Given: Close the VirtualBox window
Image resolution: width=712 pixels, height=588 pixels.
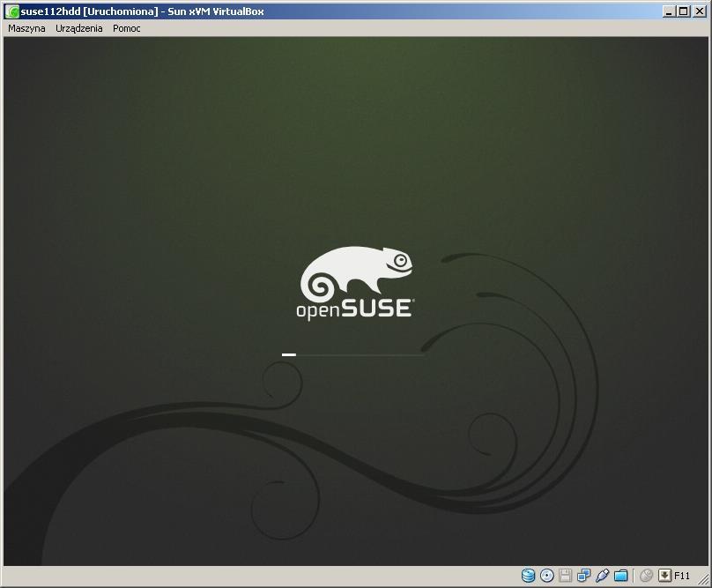Looking at the screenshot, I should pyautogui.click(x=700, y=11).
